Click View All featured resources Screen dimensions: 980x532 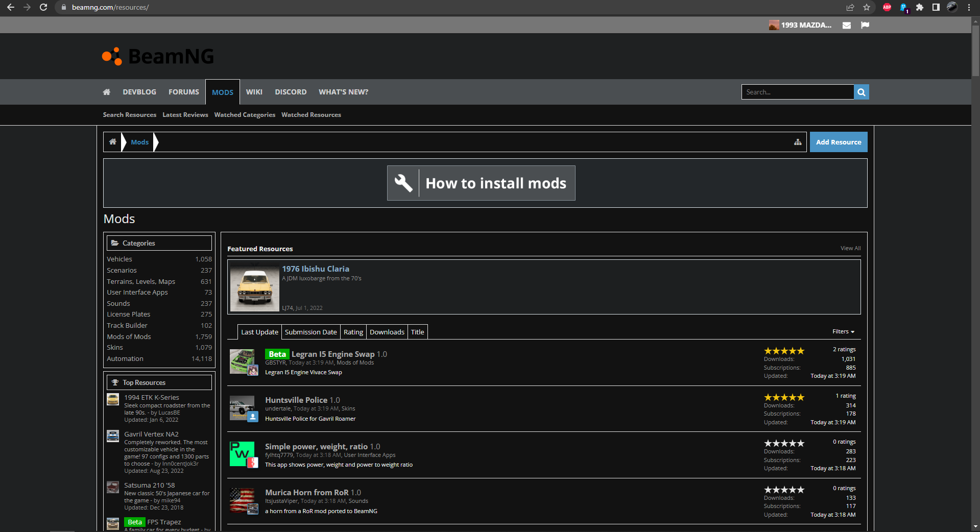[x=851, y=248]
